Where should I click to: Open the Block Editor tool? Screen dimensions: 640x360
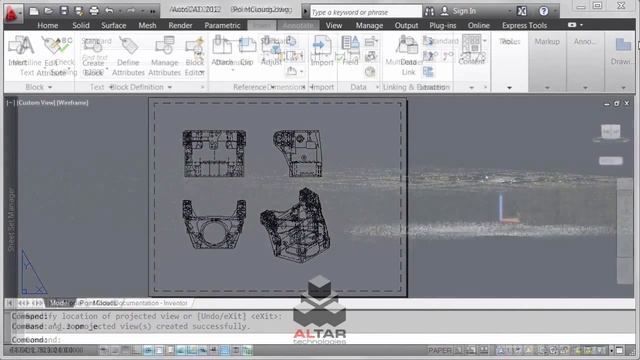[195, 56]
